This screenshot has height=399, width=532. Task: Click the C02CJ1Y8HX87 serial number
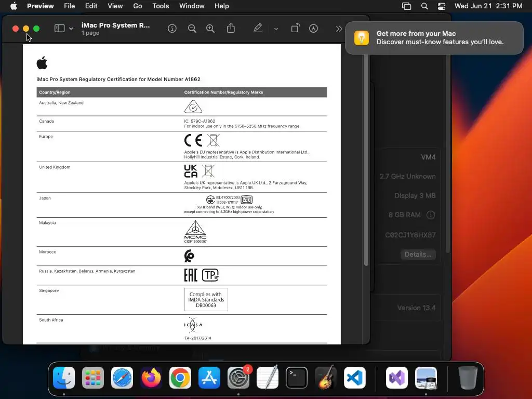pos(410,235)
